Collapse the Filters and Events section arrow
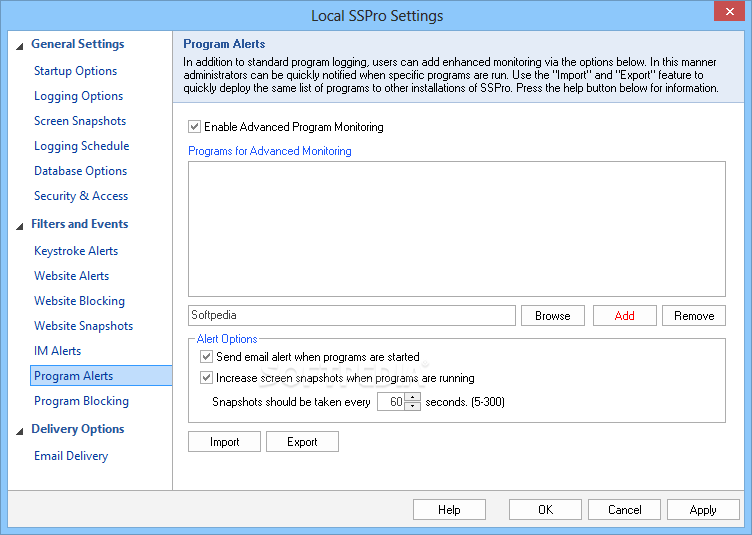The width and height of the screenshot is (752, 535). click(20, 226)
